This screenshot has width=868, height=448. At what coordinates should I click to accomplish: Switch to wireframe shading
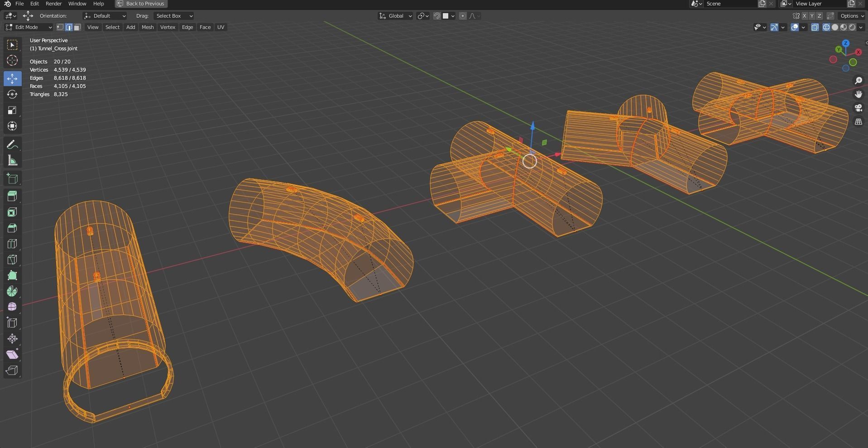click(x=826, y=27)
